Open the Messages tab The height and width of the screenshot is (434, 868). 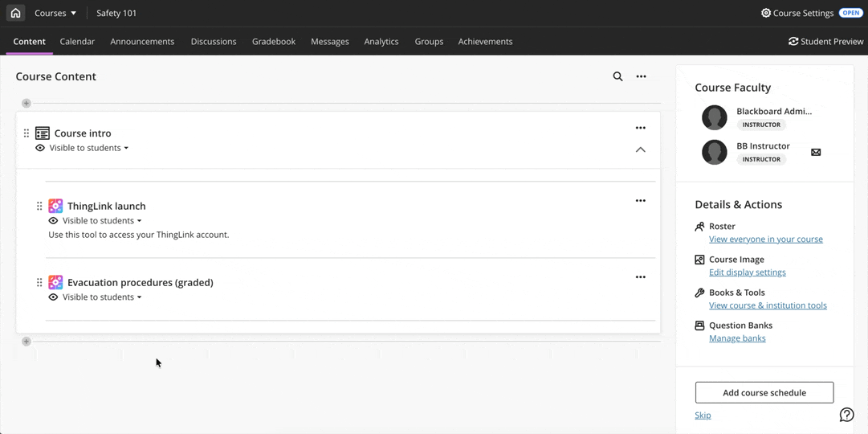pyautogui.click(x=330, y=42)
